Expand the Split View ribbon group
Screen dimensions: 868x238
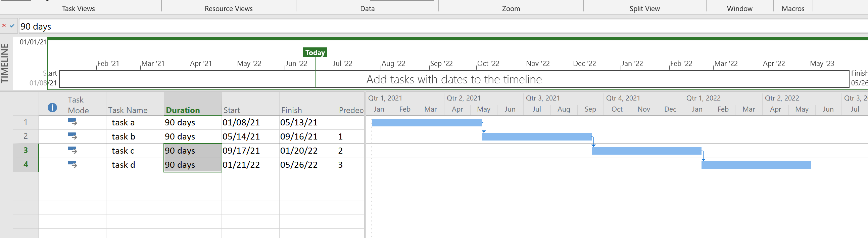(644, 9)
